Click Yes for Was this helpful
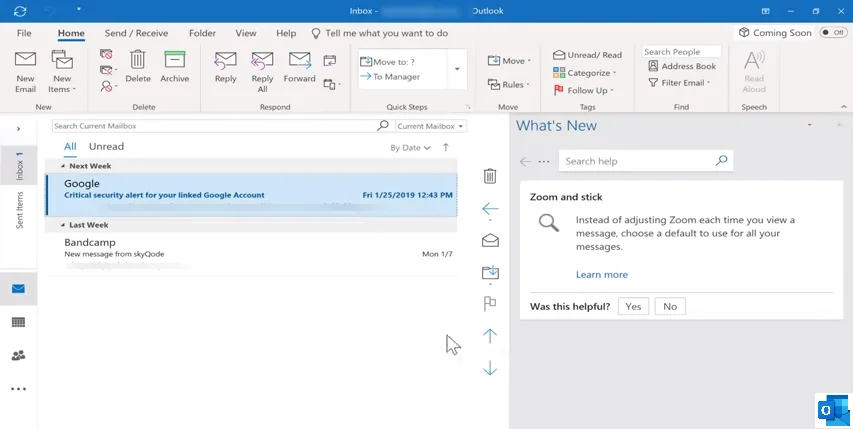Screen dimensions: 853x429 [x=633, y=307]
